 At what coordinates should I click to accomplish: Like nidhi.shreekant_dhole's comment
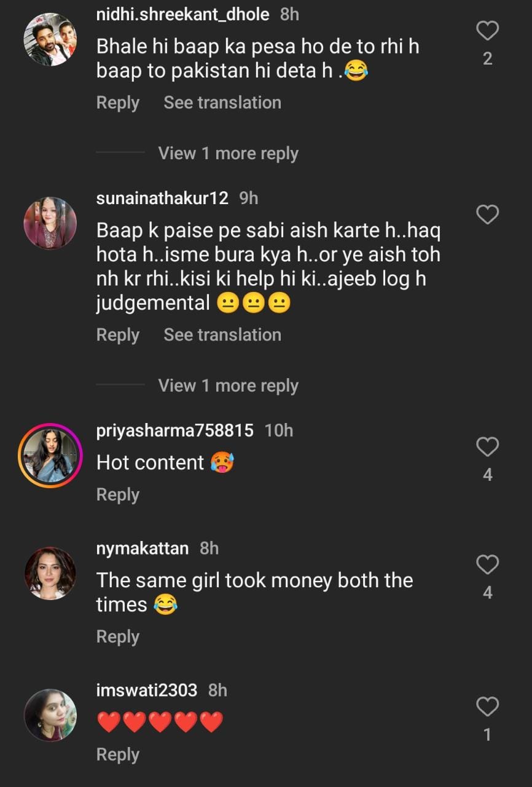(x=487, y=31)
